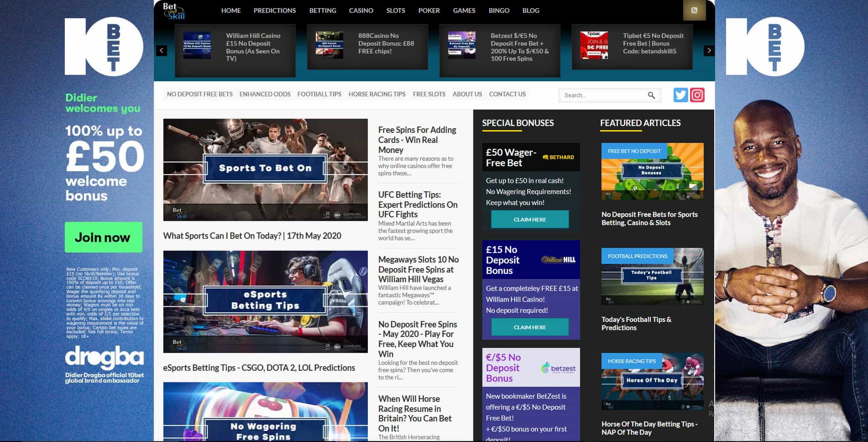Open Contact Us page

pos(507,94)
